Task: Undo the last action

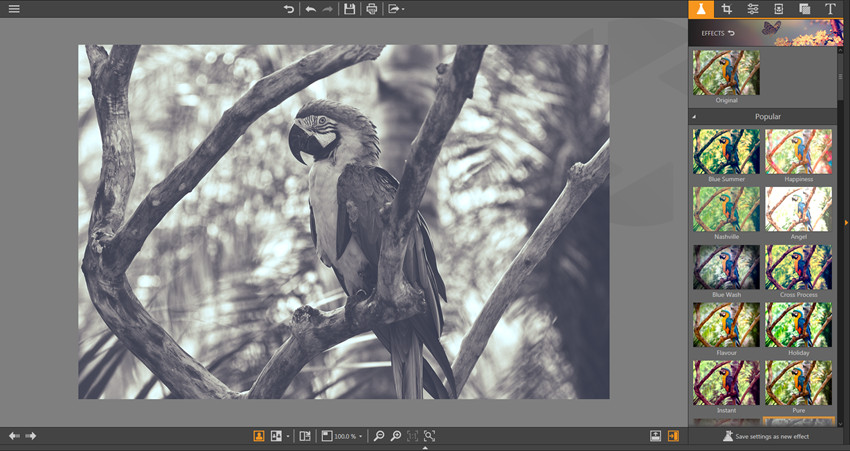Action: tap(311, 9)
